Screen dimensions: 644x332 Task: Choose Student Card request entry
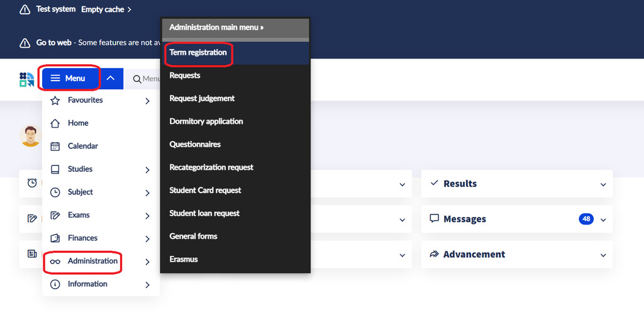coord(205,191)
